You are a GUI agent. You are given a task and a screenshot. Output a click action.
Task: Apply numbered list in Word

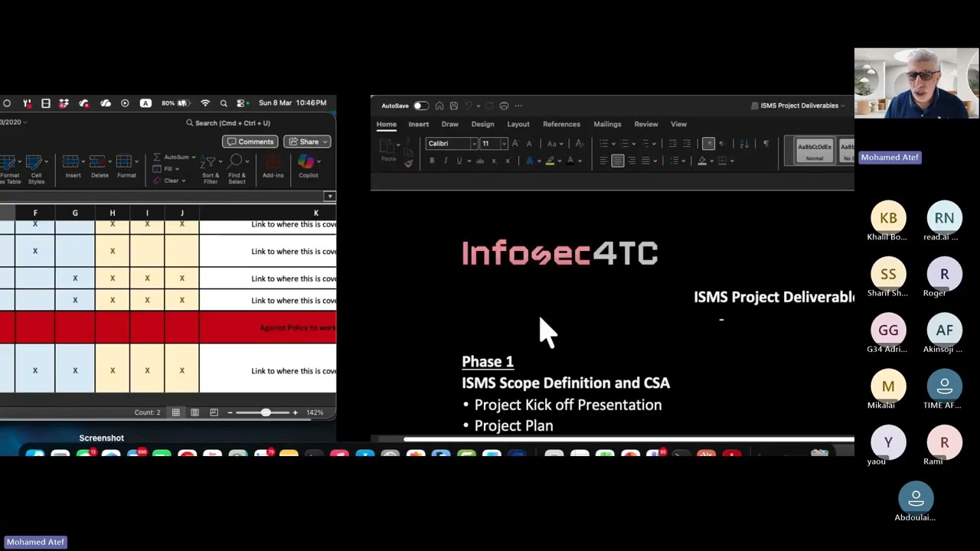point(625,144)
